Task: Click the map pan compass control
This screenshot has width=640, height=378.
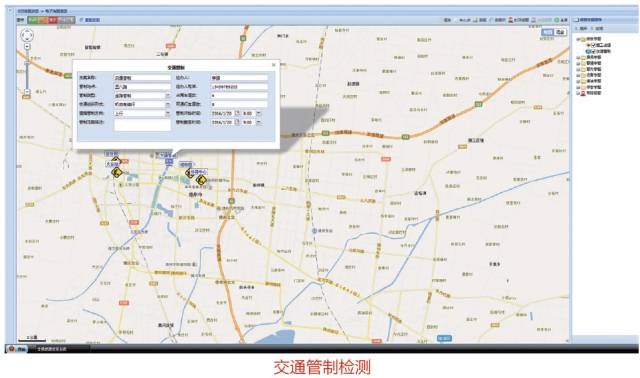Action: tap(27, 36)
